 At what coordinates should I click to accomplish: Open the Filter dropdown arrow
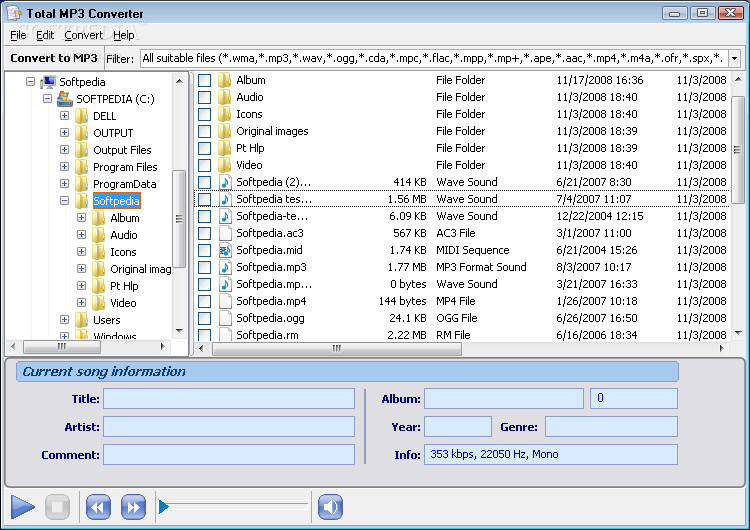coord(734,59)
